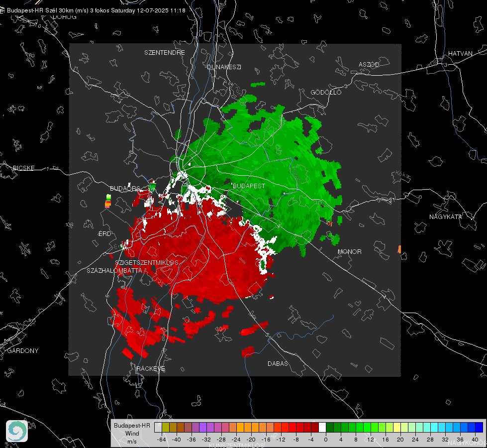Viewport: 487px width, 448px height.
Task: Click the '-32' legend scale value
Action: 206,440
